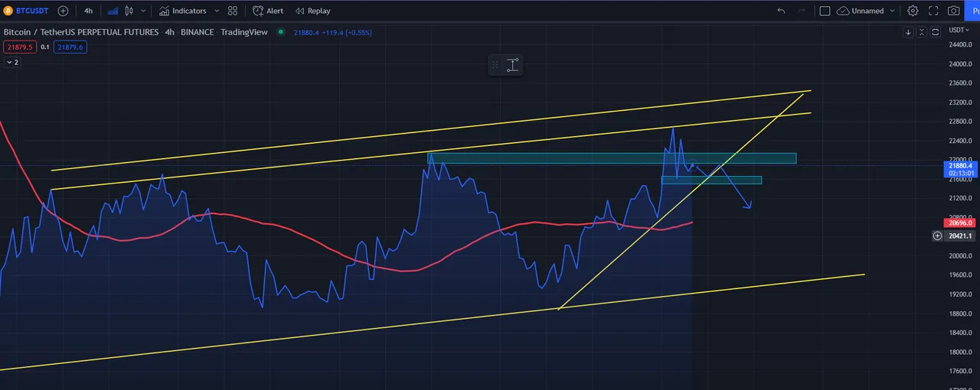
Task: Open the indicator templates grid icon
Action: (x=233, y=11)
